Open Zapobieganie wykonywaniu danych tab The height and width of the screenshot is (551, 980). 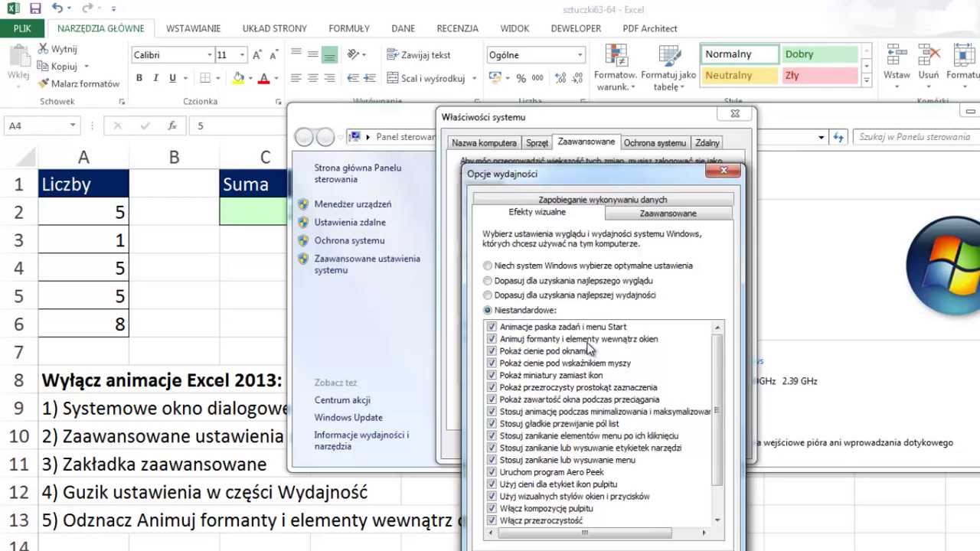coord(603,200)
